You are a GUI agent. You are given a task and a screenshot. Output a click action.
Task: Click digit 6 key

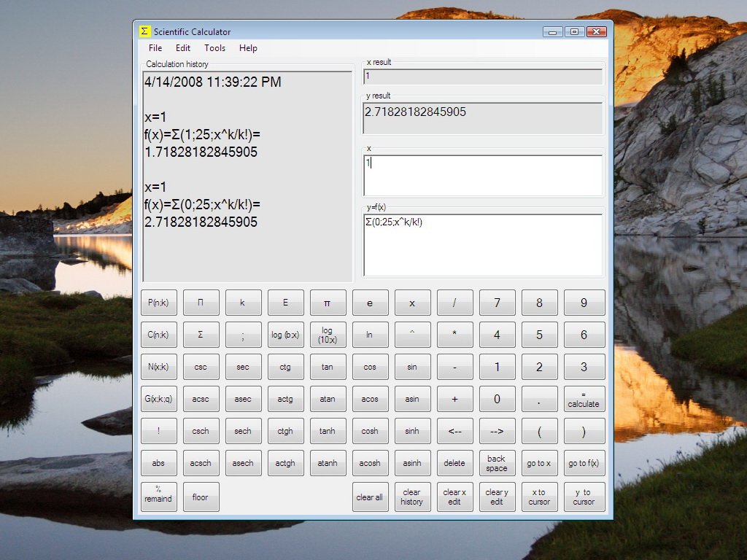point(584,335)
